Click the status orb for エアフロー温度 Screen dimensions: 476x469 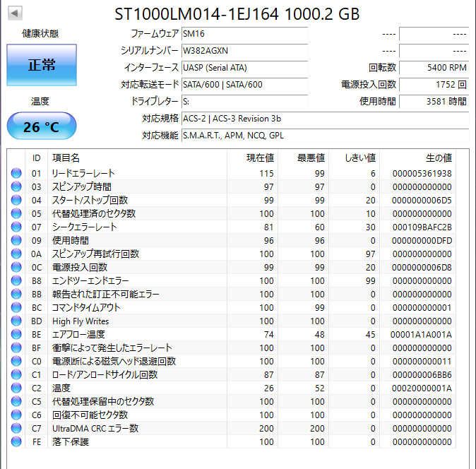click(16, 334)
